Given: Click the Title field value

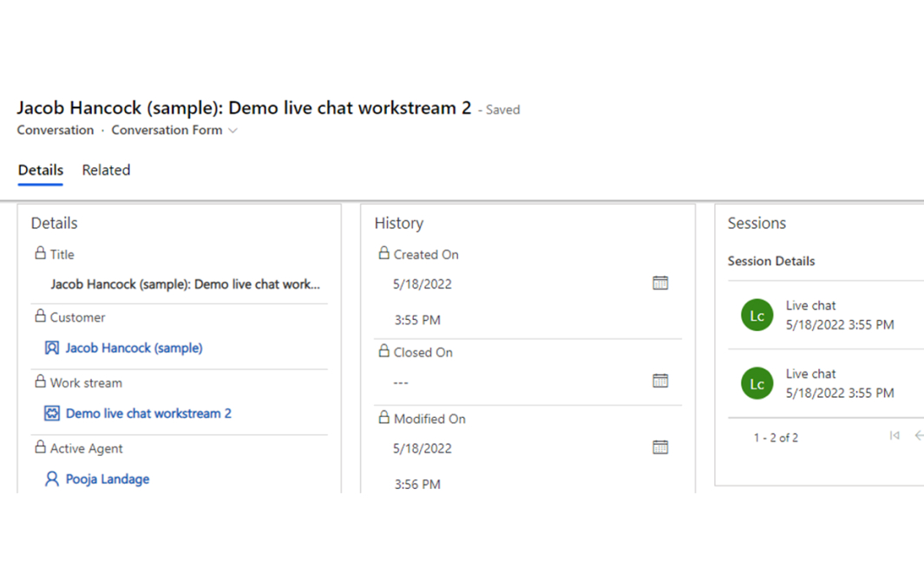Looking at the screenshot, I should 185,284.
